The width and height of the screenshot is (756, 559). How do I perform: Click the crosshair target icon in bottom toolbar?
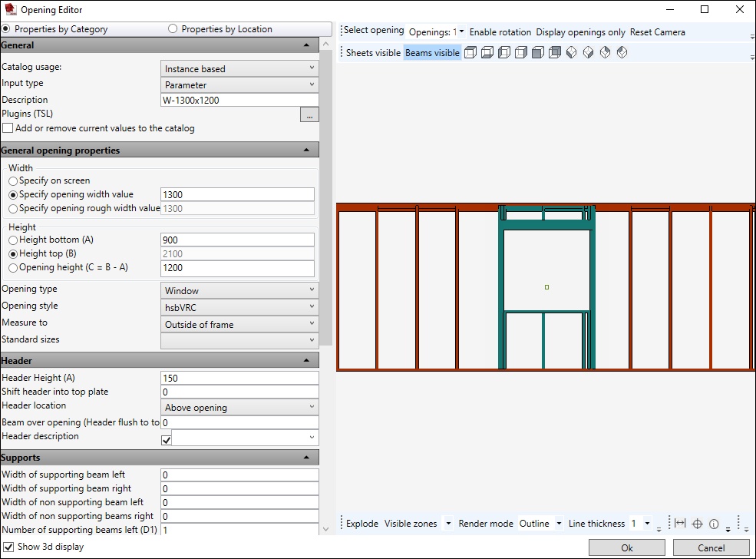coord(697,524)
